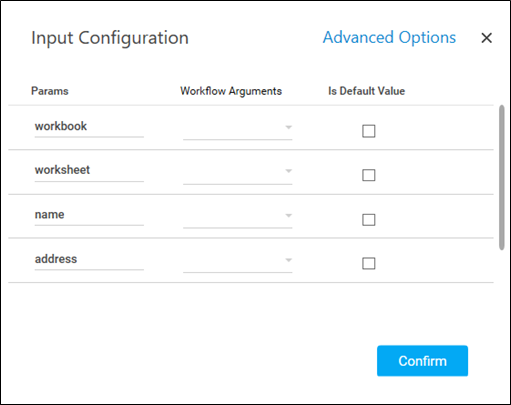Click the workbook param field
This screenshot has width=511, height=405.
click(x=89, y=127)
